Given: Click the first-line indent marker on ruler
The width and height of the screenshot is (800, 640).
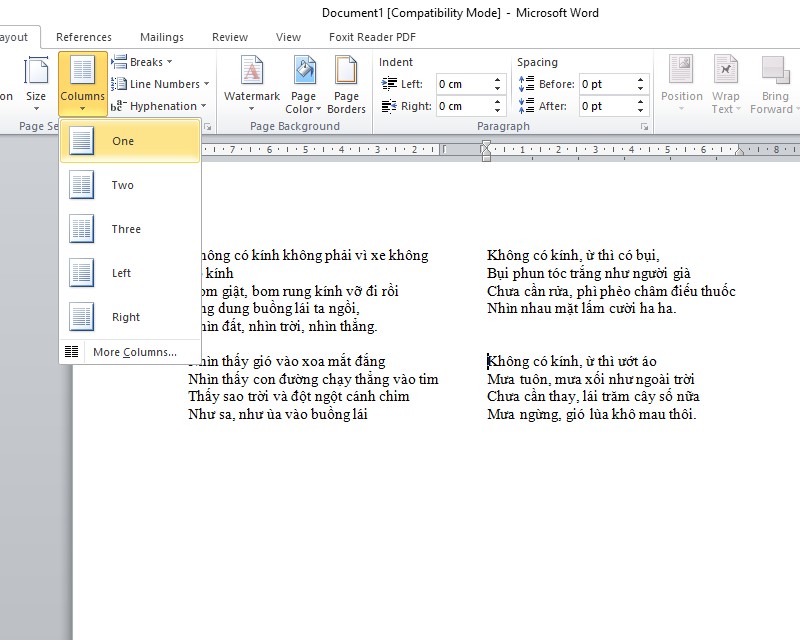Looking at the screenshot, I should (x=486, y=145).
